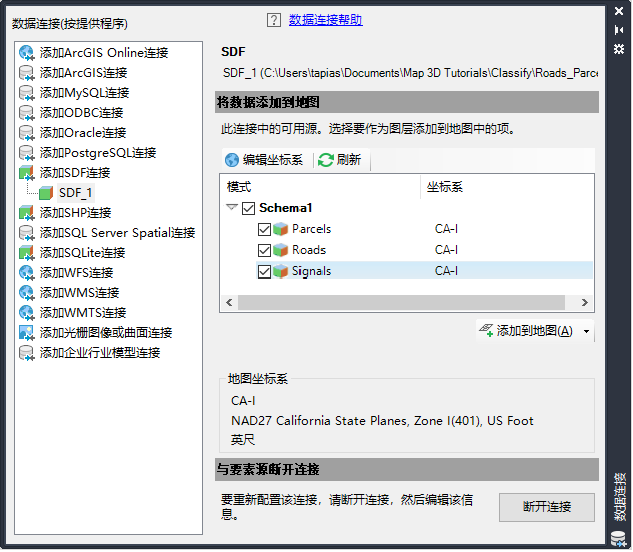
Task: Uncheck the Signals checkbox
Action: point(264,272)
